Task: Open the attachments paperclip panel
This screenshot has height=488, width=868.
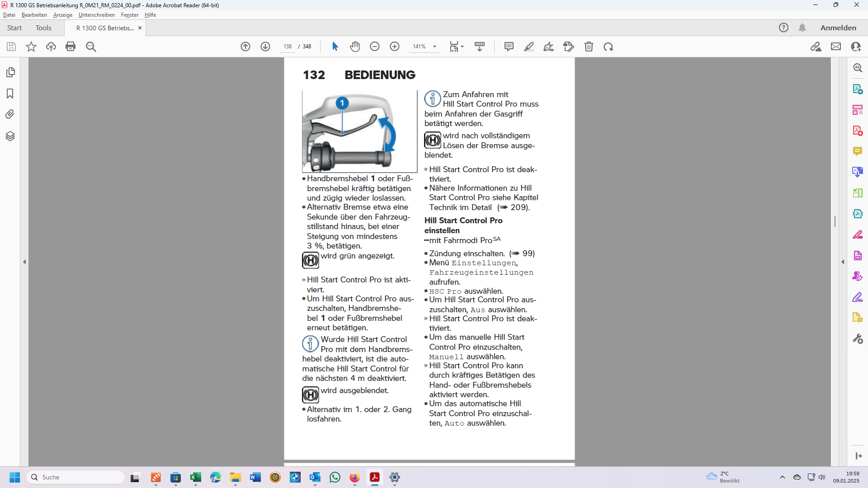Action: (10, 114)
